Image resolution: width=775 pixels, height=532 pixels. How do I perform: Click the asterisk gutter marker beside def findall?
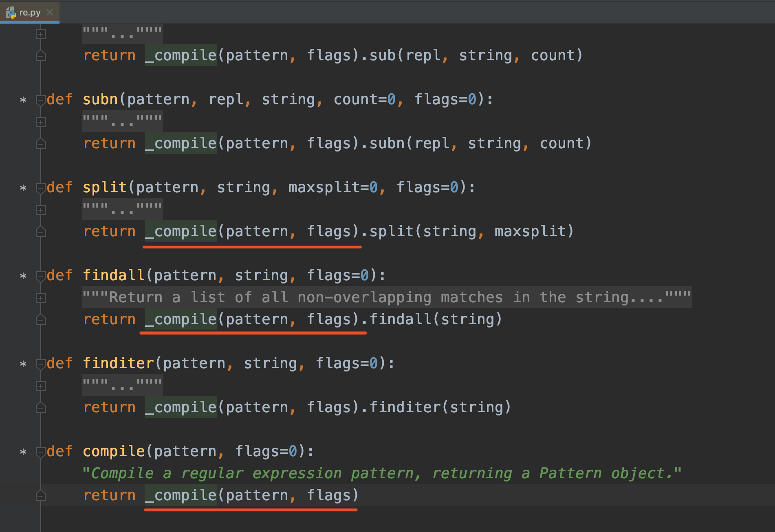click(x=23, y=276)
